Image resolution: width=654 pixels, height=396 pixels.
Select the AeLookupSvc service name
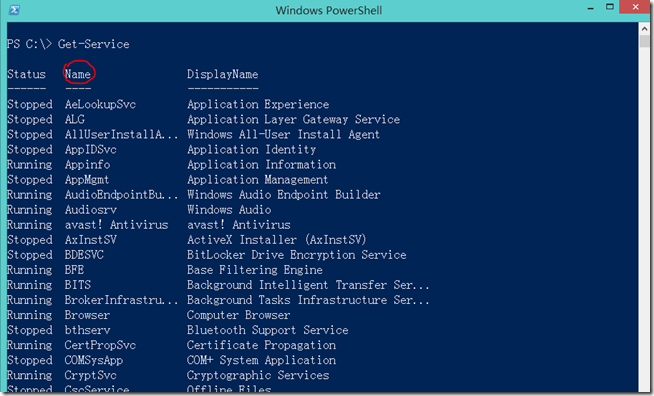pos(101,104)
